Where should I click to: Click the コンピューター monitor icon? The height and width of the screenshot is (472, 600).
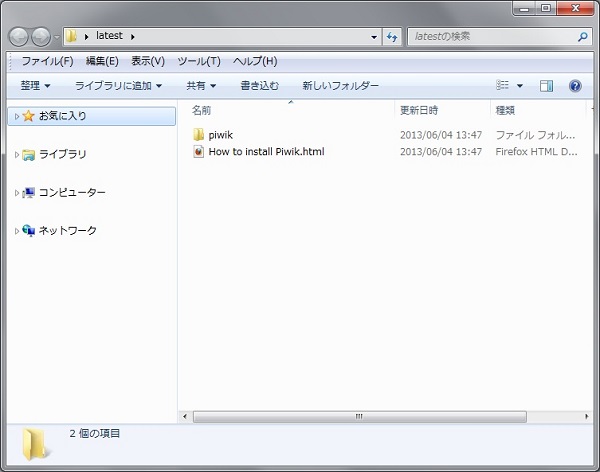coord(28,193)
